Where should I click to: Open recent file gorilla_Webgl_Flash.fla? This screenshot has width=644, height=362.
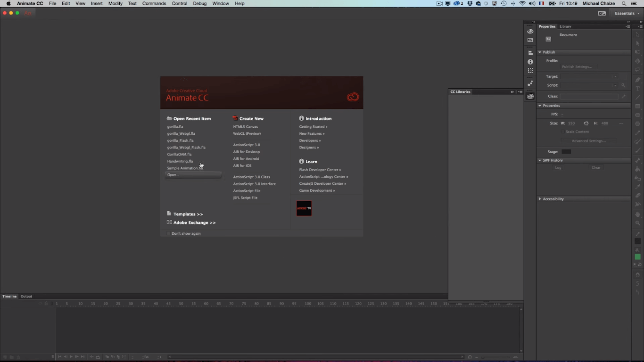tap(186, 148)
